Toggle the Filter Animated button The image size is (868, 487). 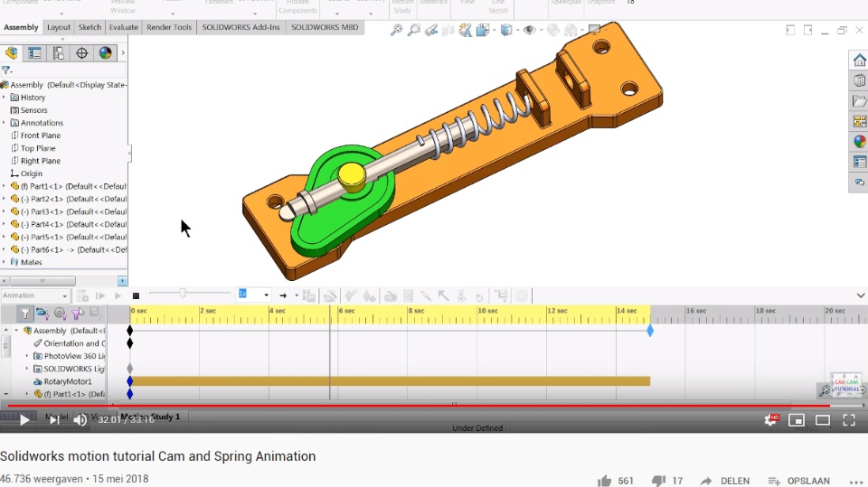click(x=42, y=314)
